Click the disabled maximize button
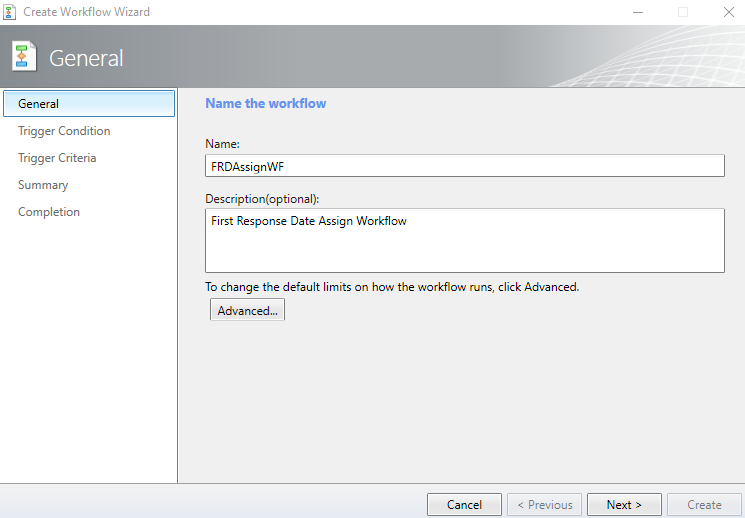The height and width of the screenshot is (518, 745). click(x=683, y=12)
